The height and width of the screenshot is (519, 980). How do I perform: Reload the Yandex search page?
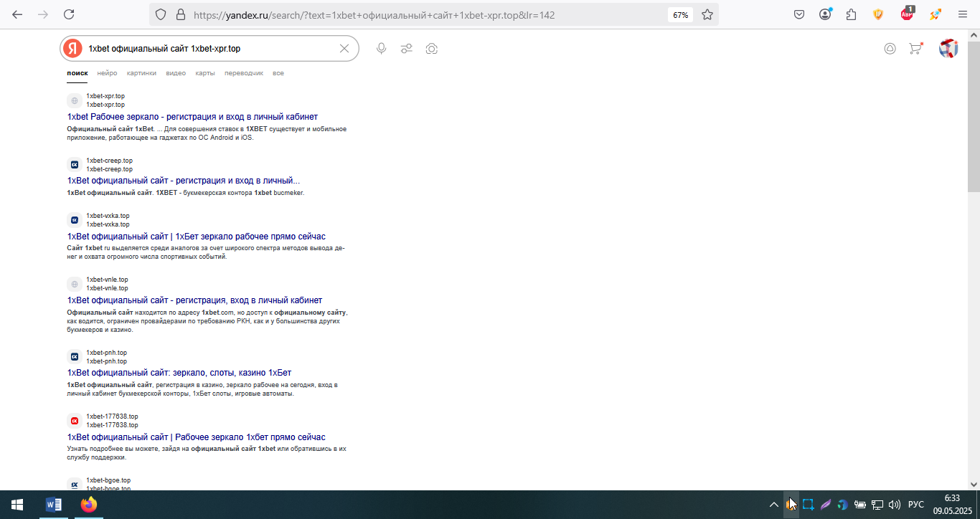click(69, 14)
